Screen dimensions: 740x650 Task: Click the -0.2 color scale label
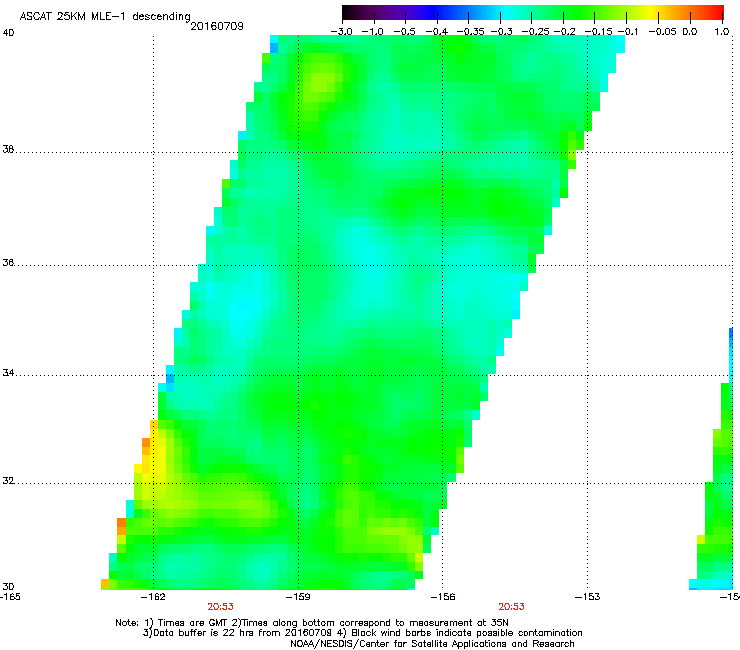[x=565, y=32]
